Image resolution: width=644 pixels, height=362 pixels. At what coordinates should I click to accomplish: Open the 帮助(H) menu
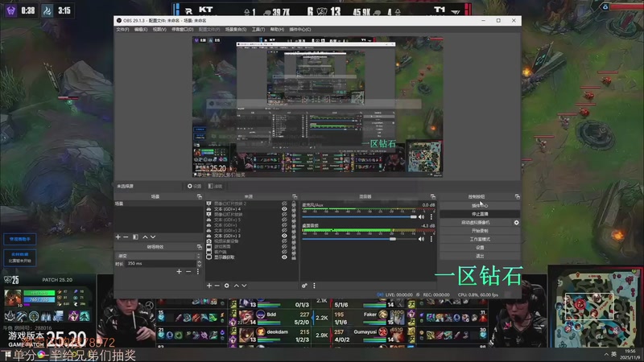(x=277, y=30)
